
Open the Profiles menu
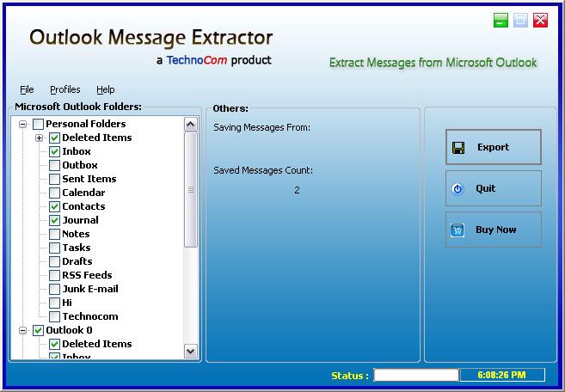65,89
